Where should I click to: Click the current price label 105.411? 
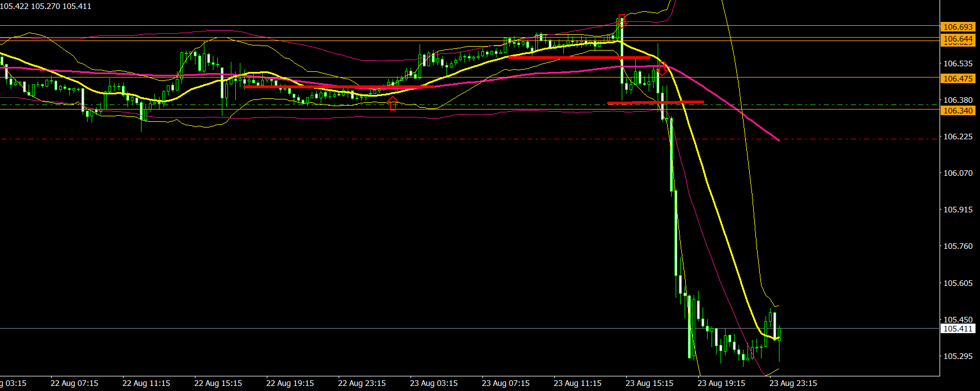(958, 329)
